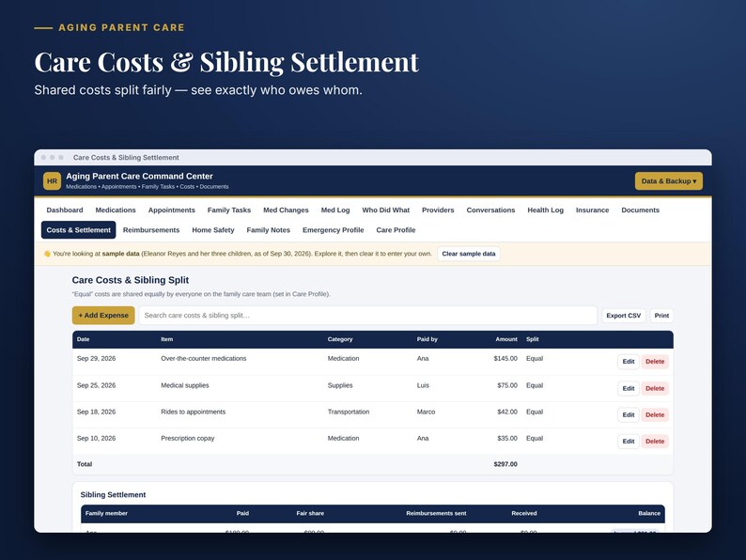Image resolution: width=746 pixels, height=560 pixels.
Task: Select the Sep 25, 2026 date cell
Action: [x=96, y=385]
